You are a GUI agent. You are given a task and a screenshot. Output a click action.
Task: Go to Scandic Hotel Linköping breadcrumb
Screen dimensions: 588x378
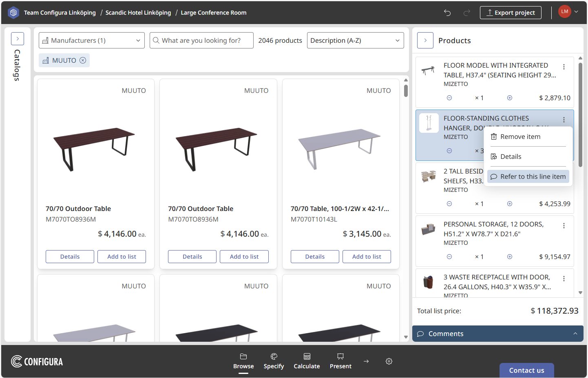(138, 13)
